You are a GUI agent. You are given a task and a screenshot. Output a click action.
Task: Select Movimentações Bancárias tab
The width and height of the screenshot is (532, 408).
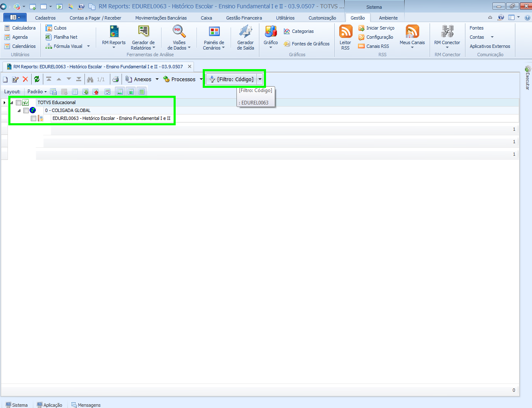coord(161,18)
